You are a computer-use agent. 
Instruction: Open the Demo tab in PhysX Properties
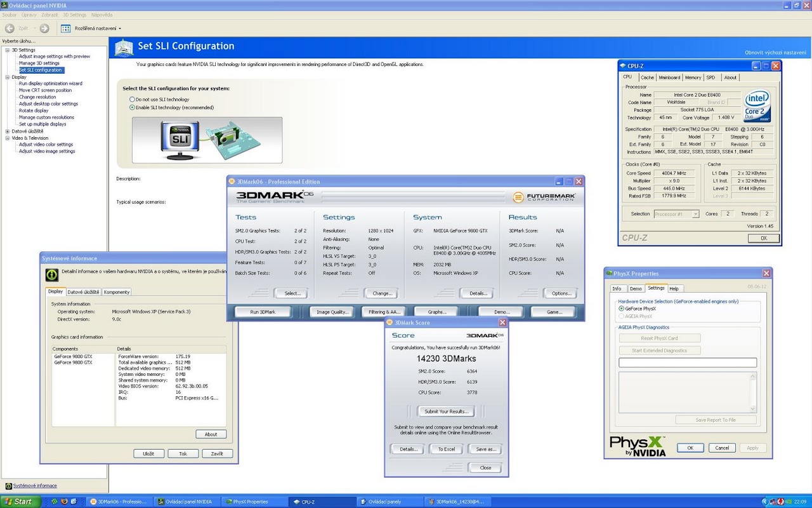[x=635, y=288]
